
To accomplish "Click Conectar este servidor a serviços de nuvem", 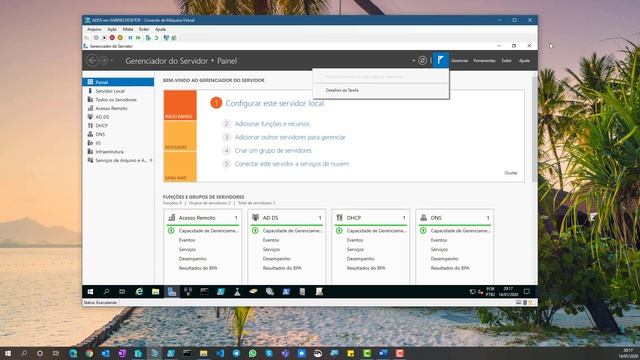I will coord(291,164).
